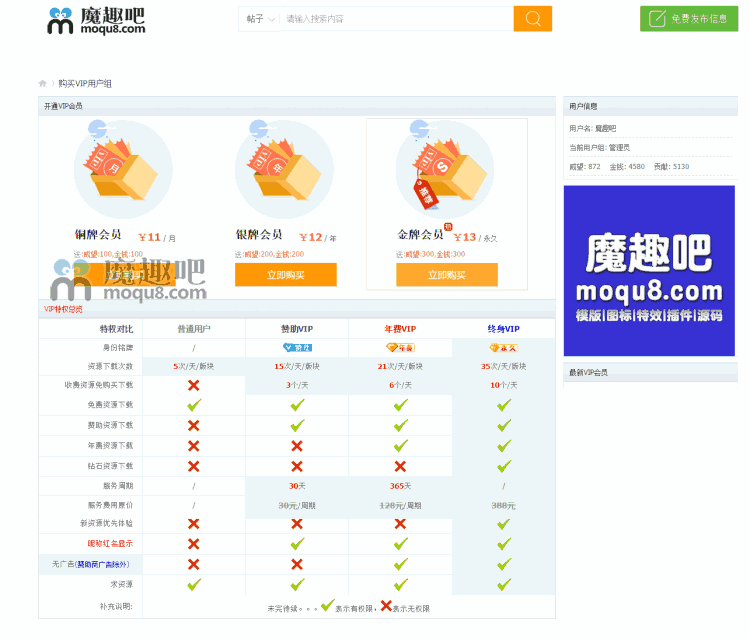Click the orange magnifier search button
This screenshot has width=750, height=639.
[532, 19]
